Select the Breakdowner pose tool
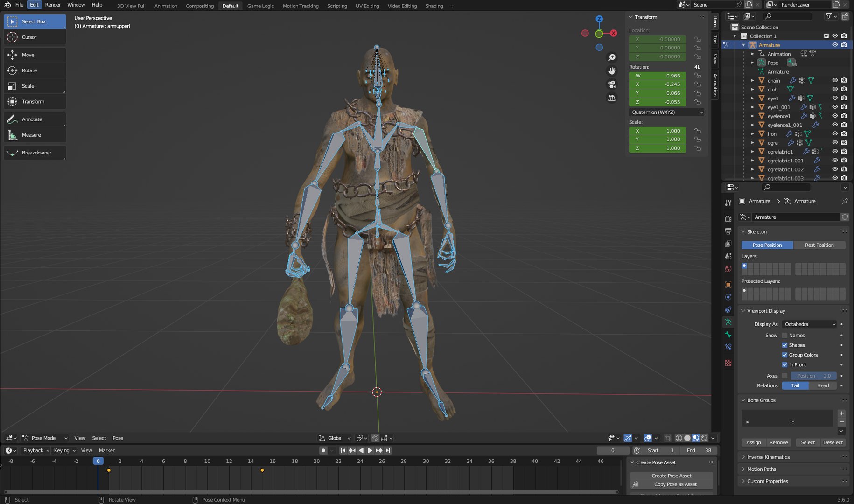Screen dimensions: 854x504 tap(35, 153)
